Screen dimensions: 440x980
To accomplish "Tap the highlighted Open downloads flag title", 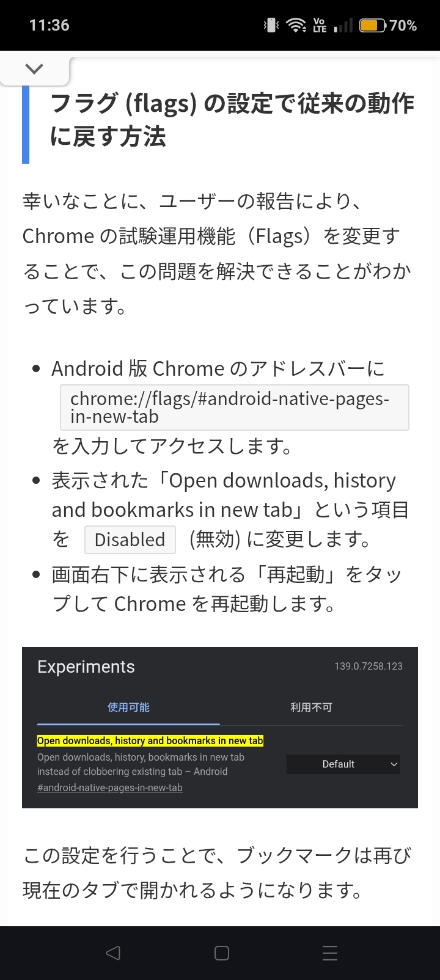I will point(150,740).
